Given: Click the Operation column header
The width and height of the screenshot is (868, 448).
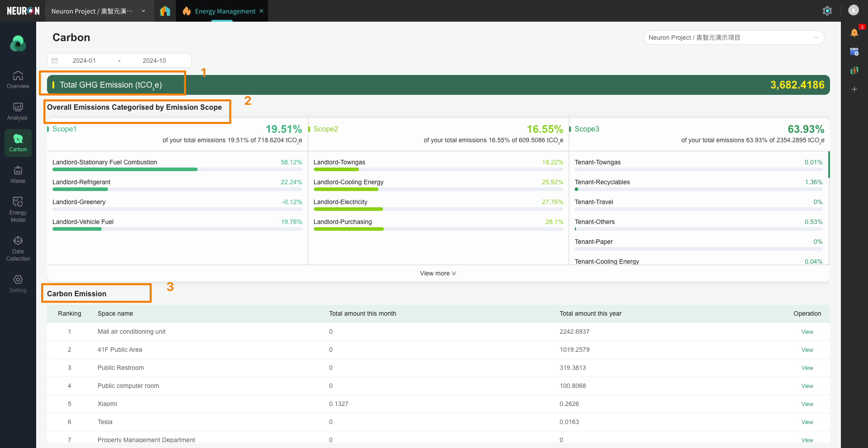Looking at the screenshot, I should (807, 313).
